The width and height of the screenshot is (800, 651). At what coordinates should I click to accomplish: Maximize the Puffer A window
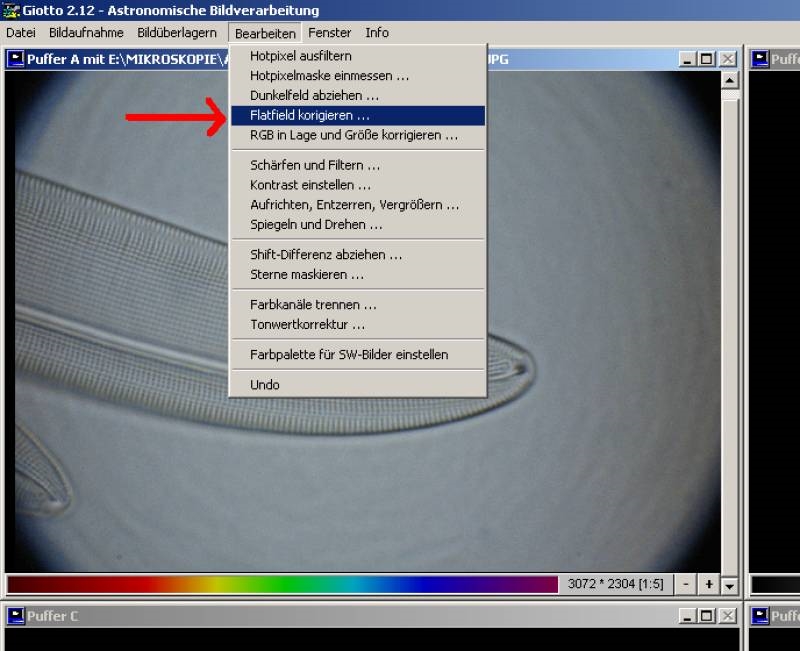coord(707,60)
